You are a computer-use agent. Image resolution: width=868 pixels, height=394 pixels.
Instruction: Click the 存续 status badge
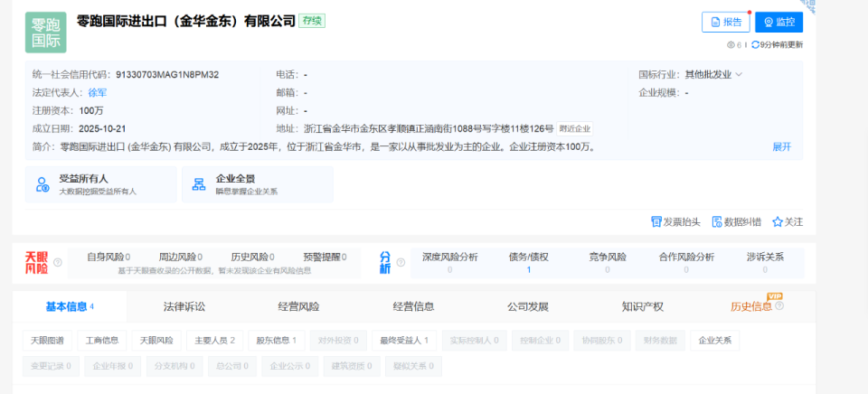click(x=312, y=21)
